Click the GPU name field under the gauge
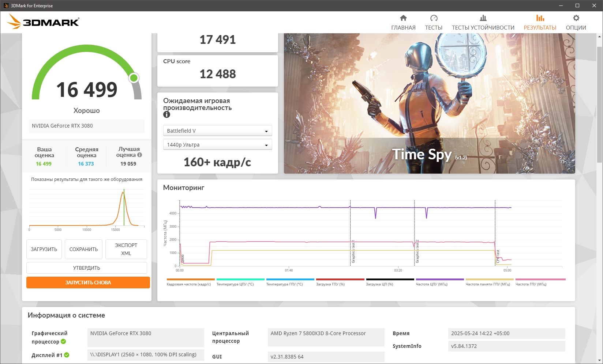Image resolution: width=603 pixels, height=364 pixels. pos(87,126)
